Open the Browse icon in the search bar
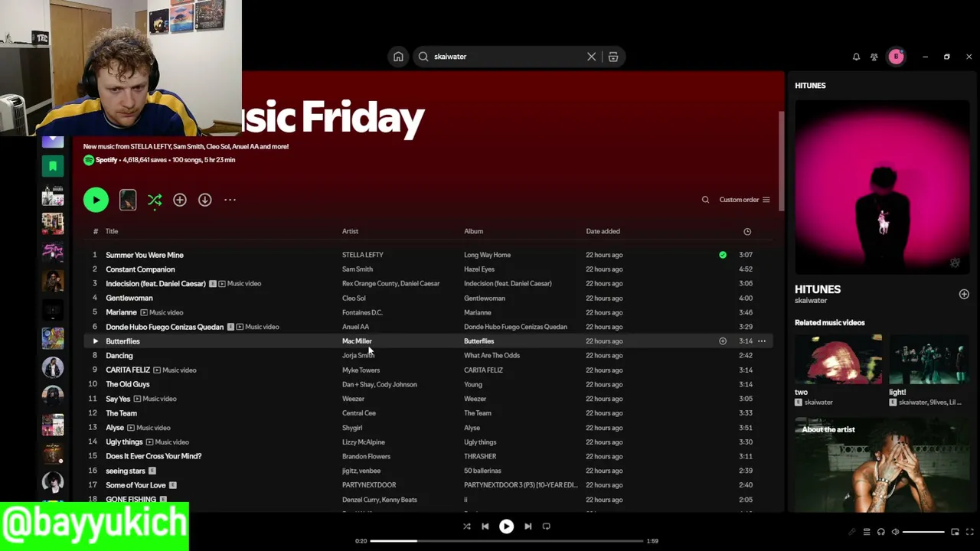 [x=613, y=57]
